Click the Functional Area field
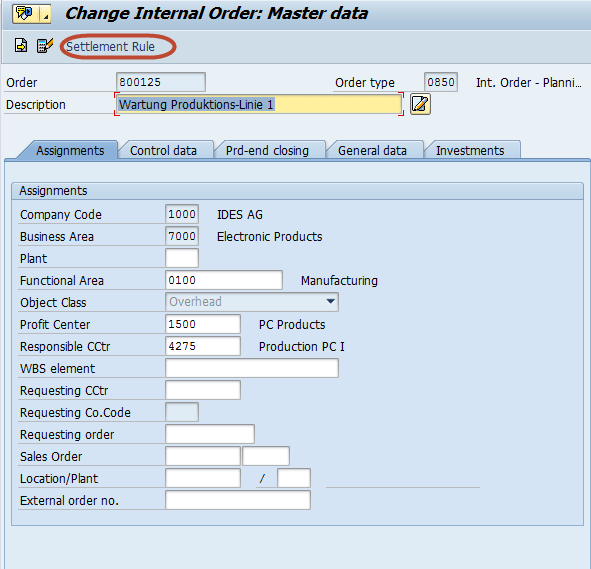This screenshot has width=591, height=569. pos(224,280)
